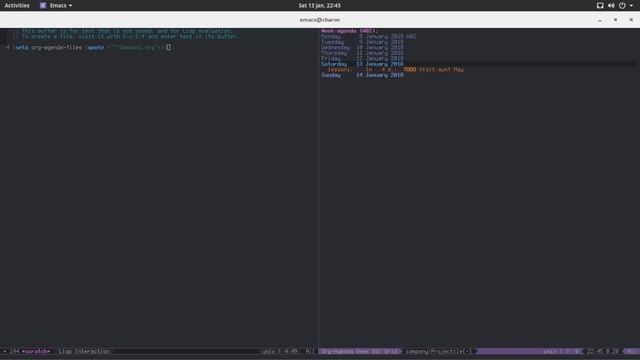Click the 'lesson1:' category label in agenda
This screenshot has height=360, width=640.
point(339,69)
